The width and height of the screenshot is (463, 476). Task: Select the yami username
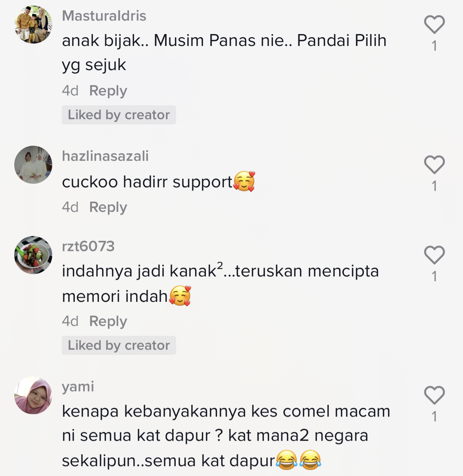pos(78,387)
